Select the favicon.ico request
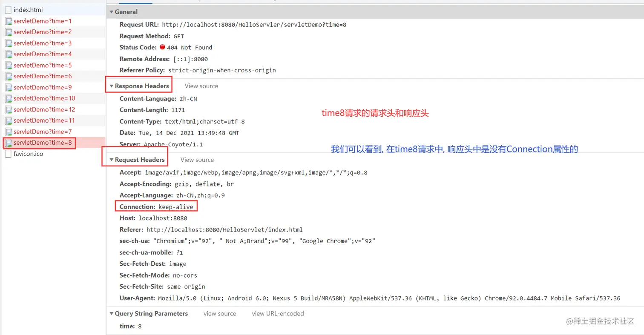 53,154
